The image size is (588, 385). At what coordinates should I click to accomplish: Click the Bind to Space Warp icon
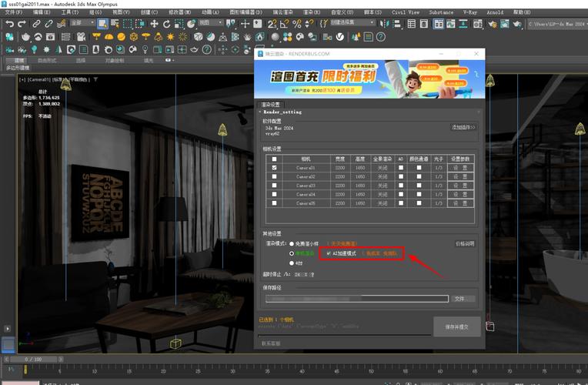pyautogui.click(x=61, y=24)
